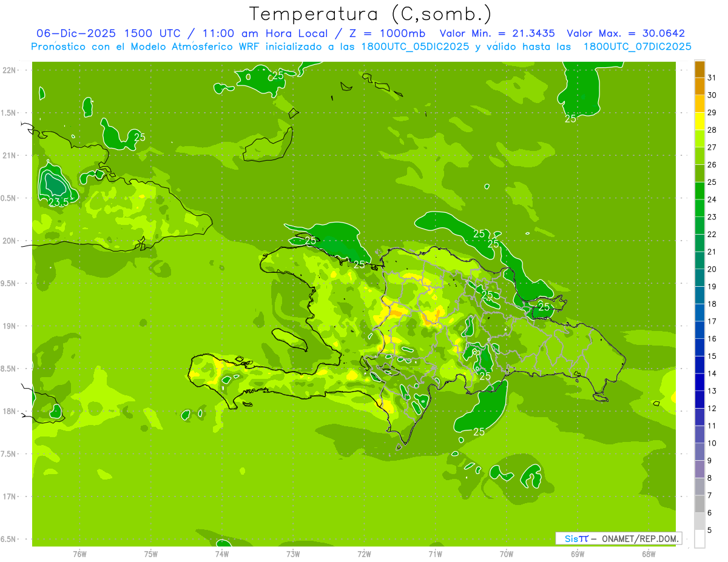Click the "23.5" contour label near Cuba

click(x=58, y=202)
